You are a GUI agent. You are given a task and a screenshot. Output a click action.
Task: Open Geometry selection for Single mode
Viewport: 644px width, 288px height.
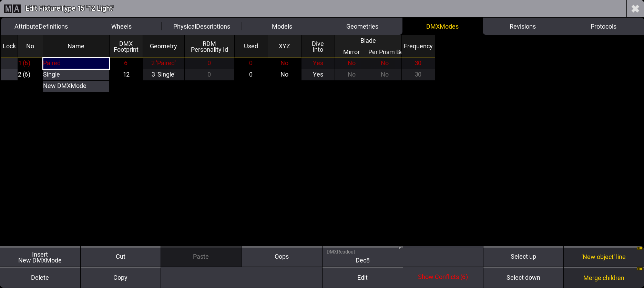pos(163,75)
